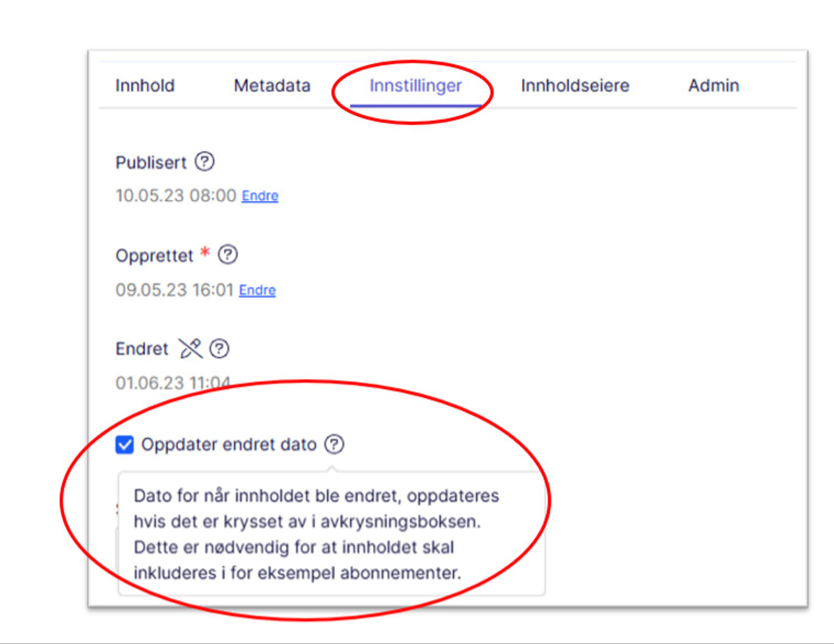The height and width of the screenshot is (644, 834).
Task: Click the Endret date 01.06.23 11:04
Action: [x=173, y=383]
